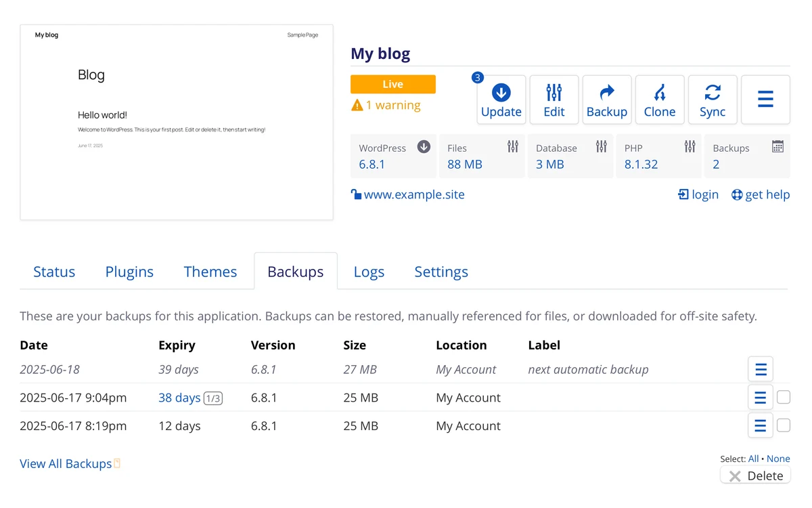Select the 8:19pm backup checkbox
Viewport: 812px width, 508px height.
click(x=784, y=425)
